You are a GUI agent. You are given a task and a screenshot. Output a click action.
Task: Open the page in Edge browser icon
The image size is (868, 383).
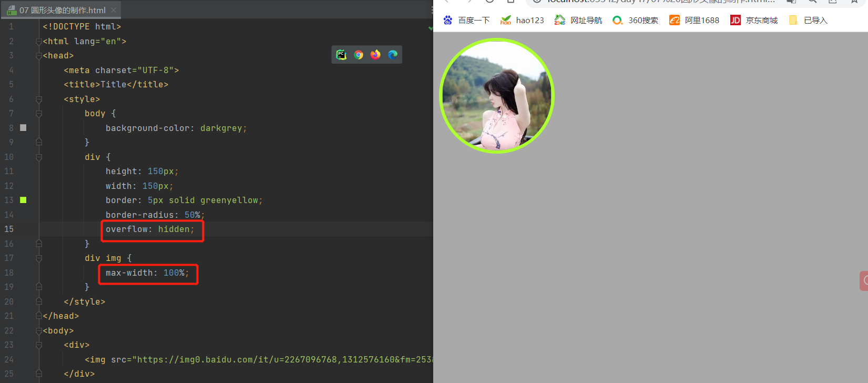click(393, 55)
